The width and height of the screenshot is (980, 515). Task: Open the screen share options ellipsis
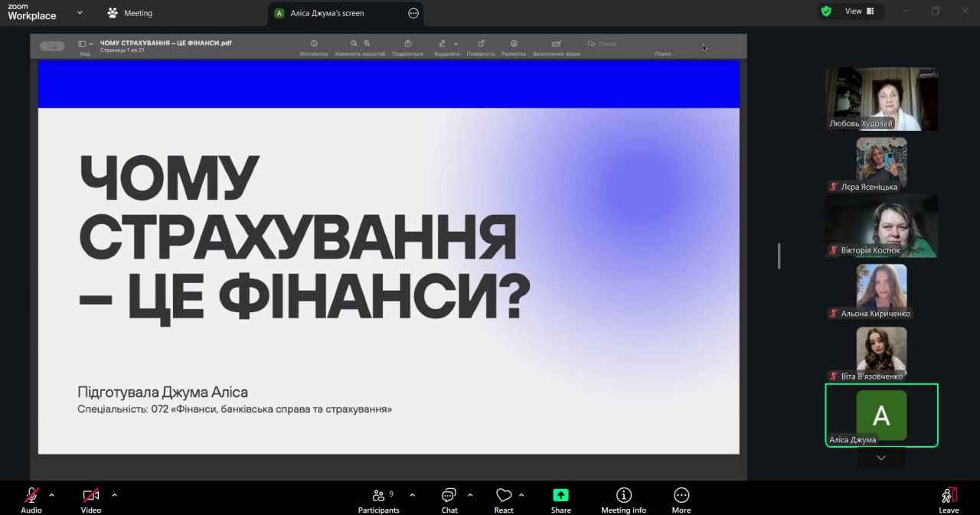click(x=413, y=13)
